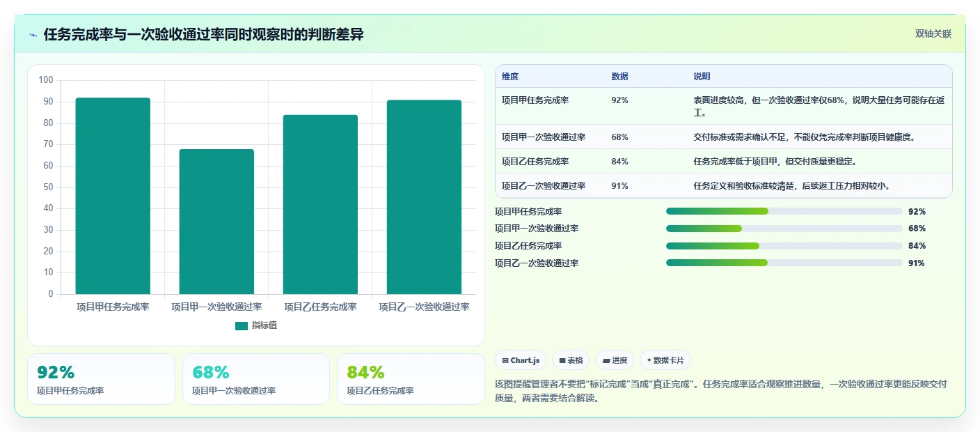
Task: Click the explanation 任务定义和验收标准较清楚
Action: [x=792, y=185]
